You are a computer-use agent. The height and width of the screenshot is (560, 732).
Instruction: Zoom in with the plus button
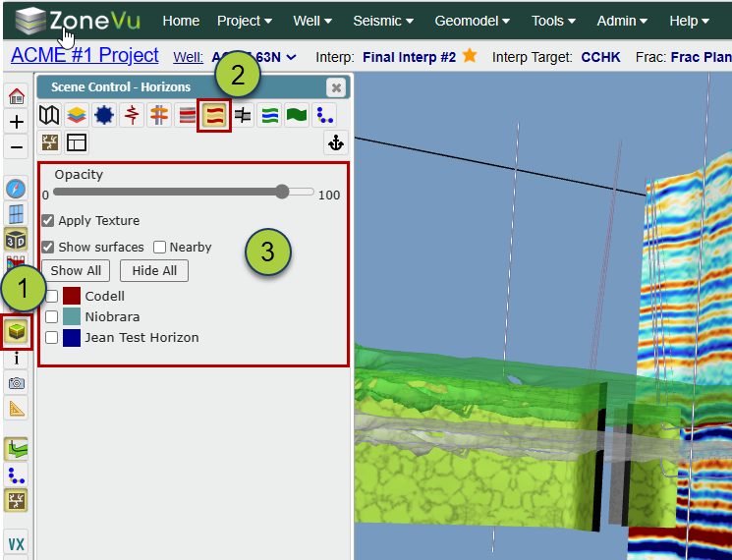(17, 122)
